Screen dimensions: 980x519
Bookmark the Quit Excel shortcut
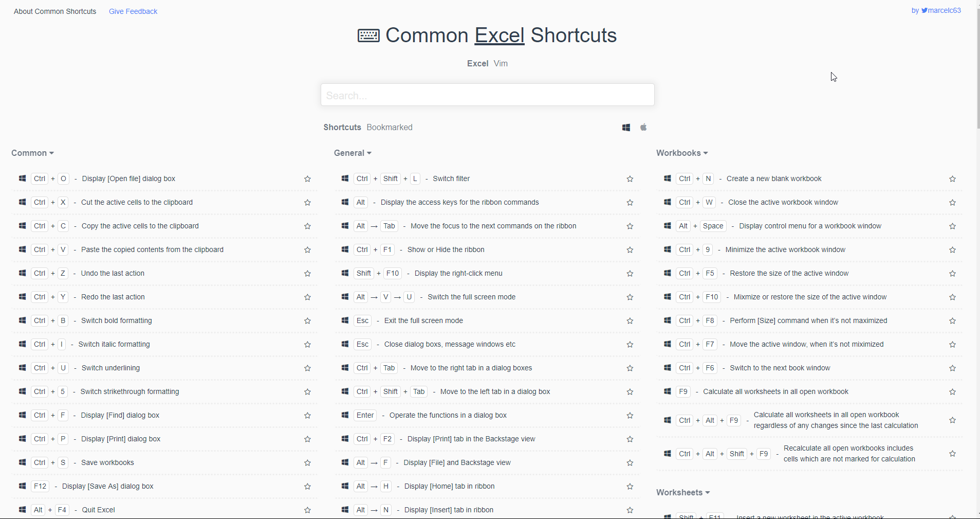pyautogui.click(x=307, y=510)
